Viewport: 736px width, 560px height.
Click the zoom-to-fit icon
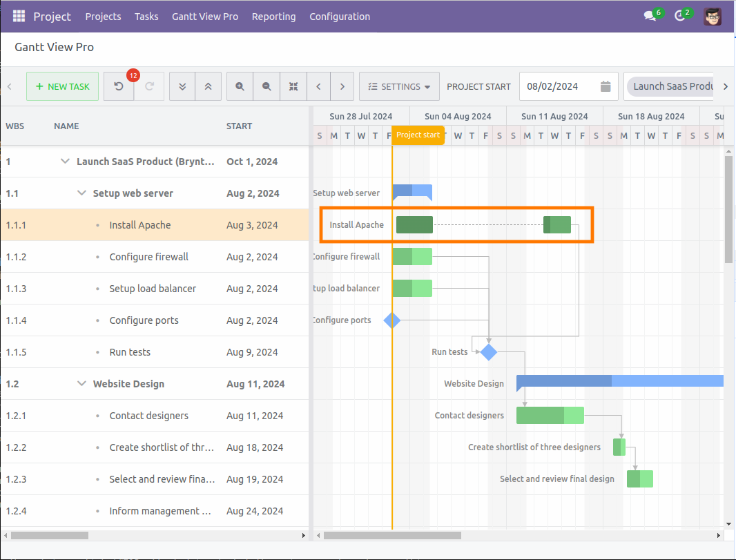pos(293,86)
